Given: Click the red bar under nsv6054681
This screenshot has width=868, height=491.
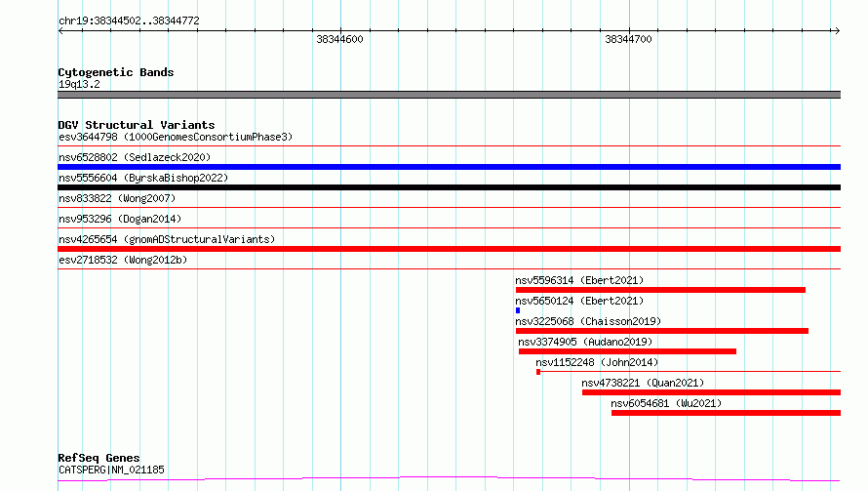Looking at the screenshot, I should point(726,413).
